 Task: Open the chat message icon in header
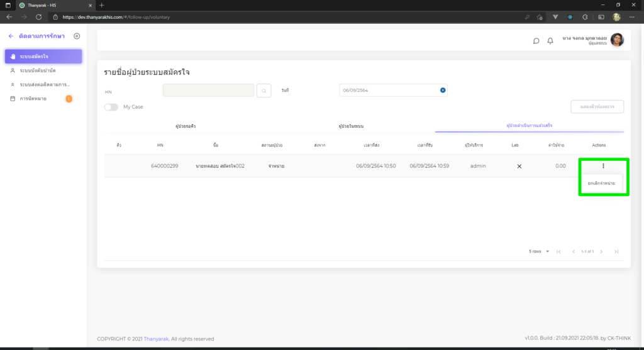536,41
